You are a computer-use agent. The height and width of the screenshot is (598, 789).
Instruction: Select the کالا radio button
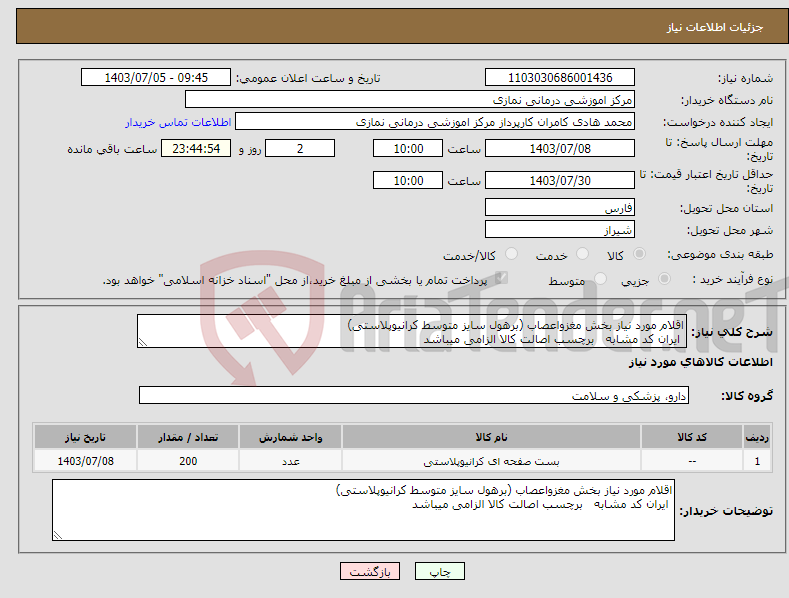[639, 254]
